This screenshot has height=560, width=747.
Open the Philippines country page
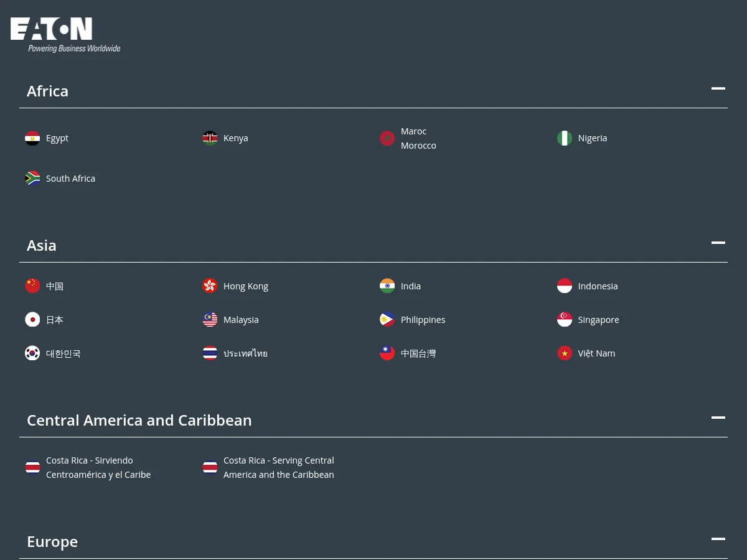(x=423, y=319)
